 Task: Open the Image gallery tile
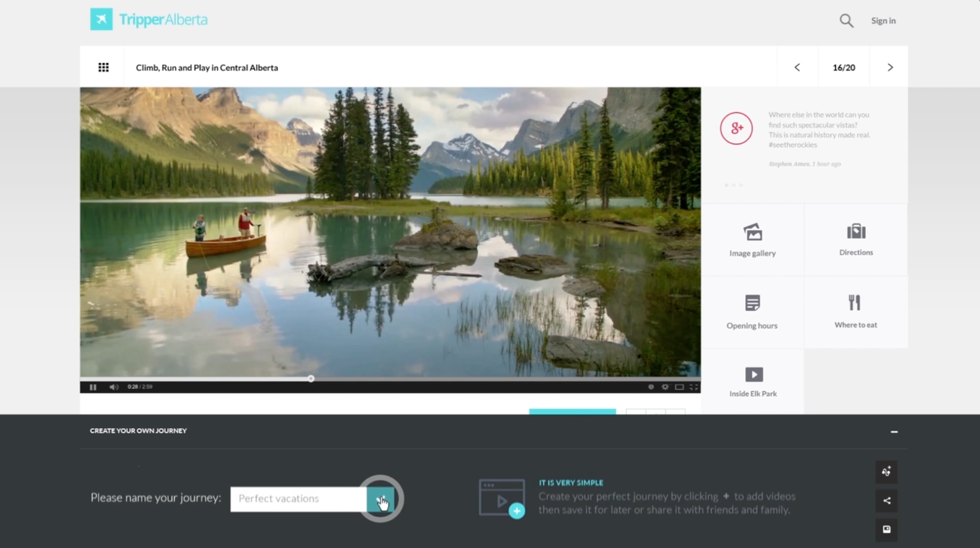(752, 240)
